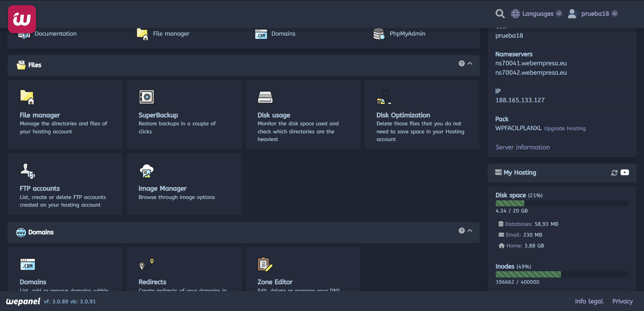Open SuperBackup safe icon
Screen dimensions: 644x311
(x=147, y=97)
